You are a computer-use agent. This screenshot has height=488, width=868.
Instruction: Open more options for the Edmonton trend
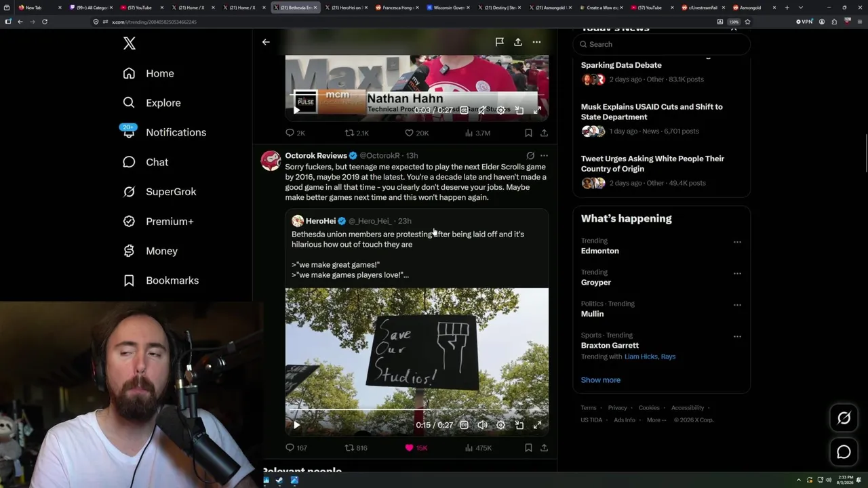737,242
